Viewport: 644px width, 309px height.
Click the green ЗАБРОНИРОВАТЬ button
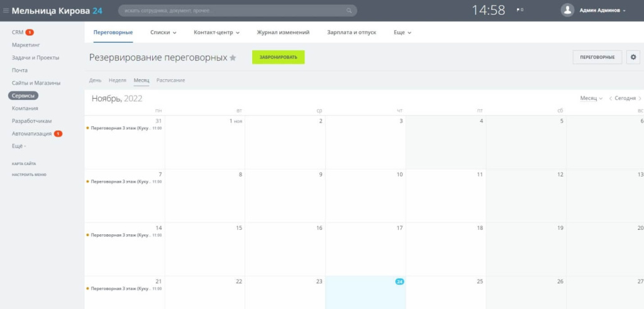pyautogui.click(x=278, y=57)
